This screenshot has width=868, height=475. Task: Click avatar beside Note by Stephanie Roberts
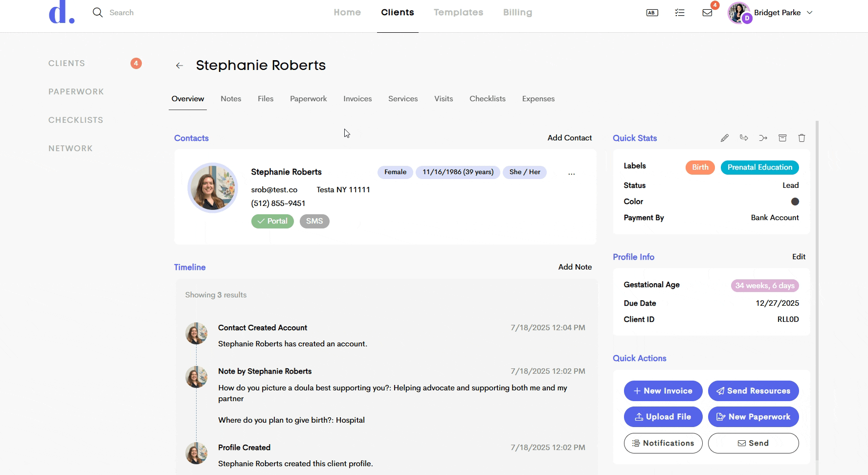point(196,377)
